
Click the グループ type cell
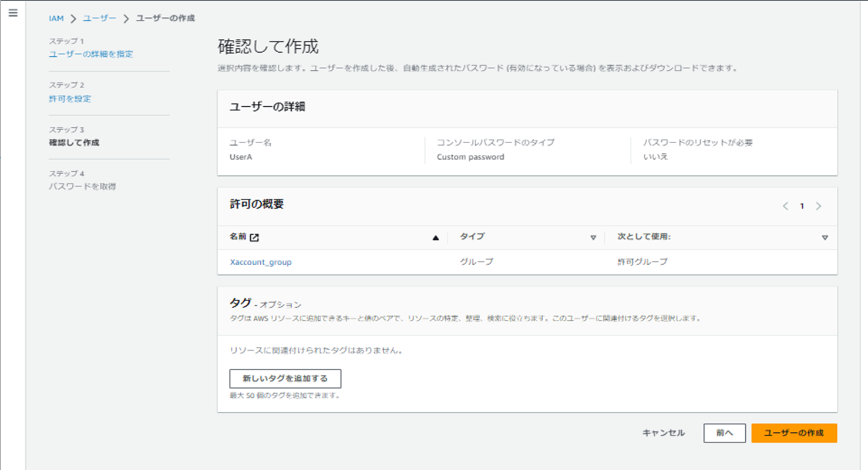pyautogui.click(x=476, y=262)
